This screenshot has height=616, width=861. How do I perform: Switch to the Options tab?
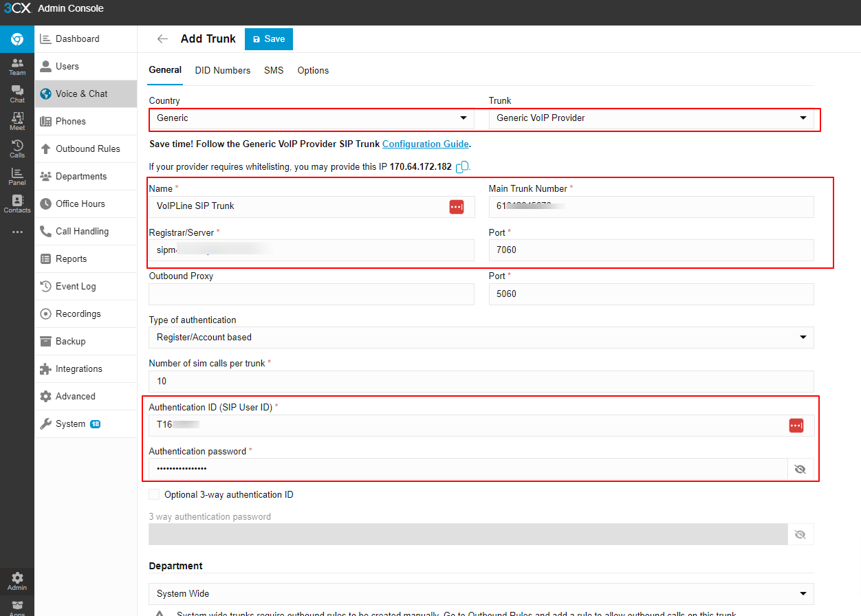coord(313,70)
